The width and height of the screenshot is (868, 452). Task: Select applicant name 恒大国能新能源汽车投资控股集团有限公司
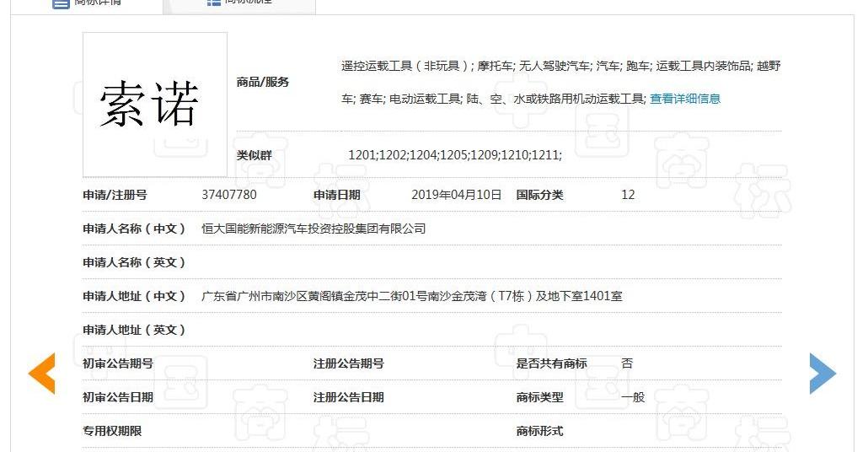(x=313, y=229)
